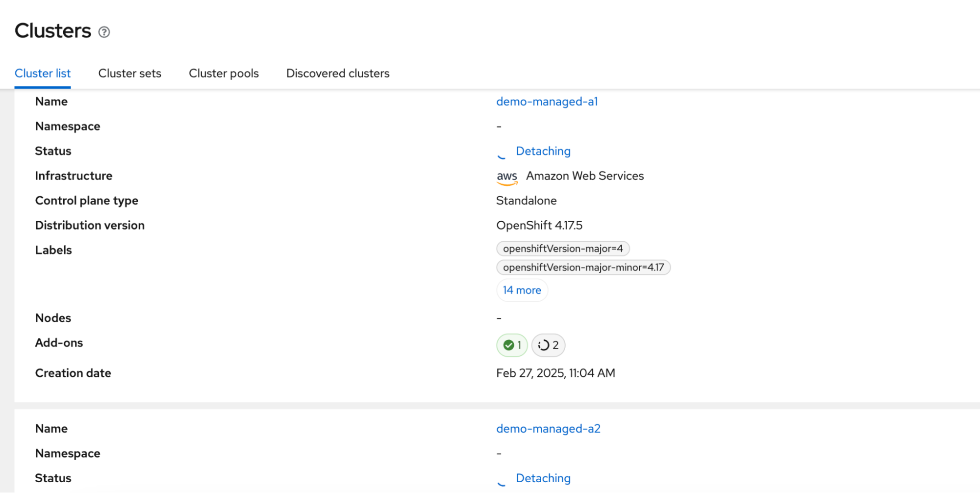Click Detaching status text for demo-managed-a1
Image resolution: width=980 pixels, height=493 pixels.
click(x=543, y=151)
